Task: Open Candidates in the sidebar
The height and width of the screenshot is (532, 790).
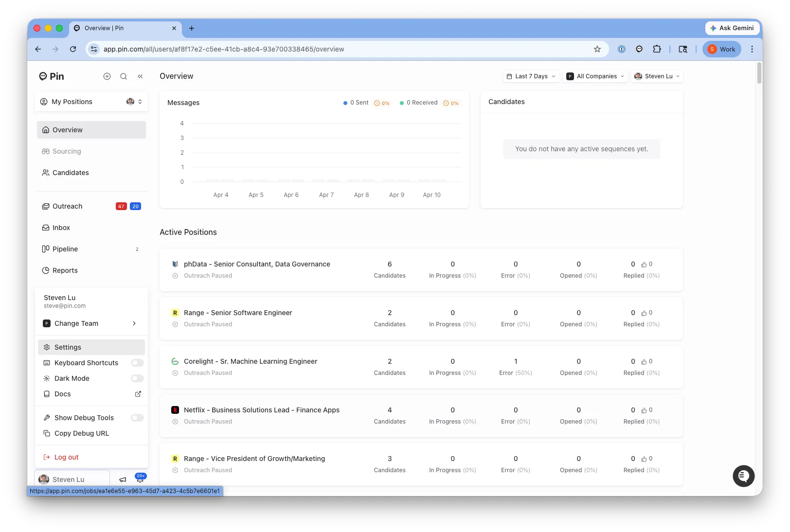Action: 91,173
